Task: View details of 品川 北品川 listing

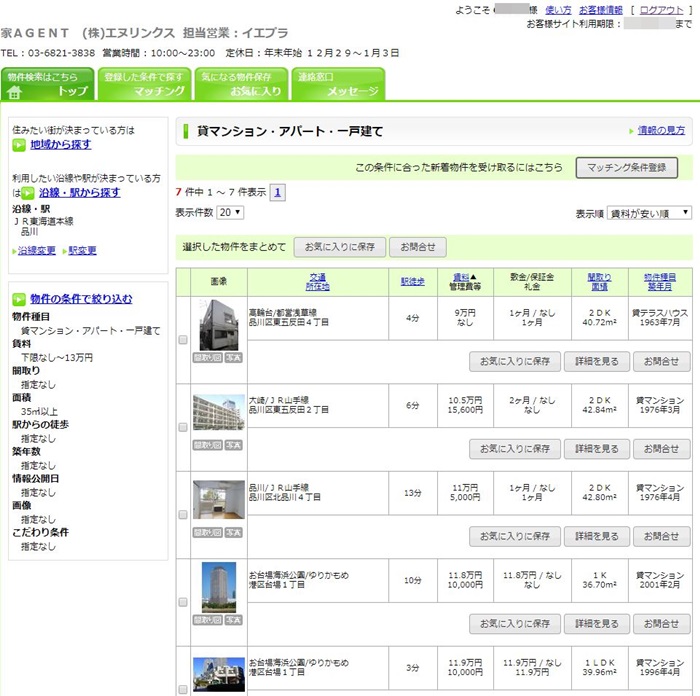Action: [597, 537]
